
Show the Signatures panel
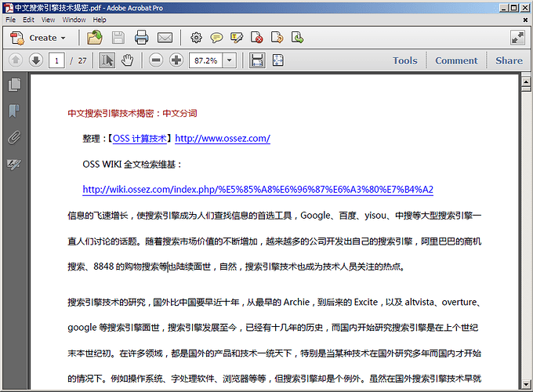click(x=14, y=165)
